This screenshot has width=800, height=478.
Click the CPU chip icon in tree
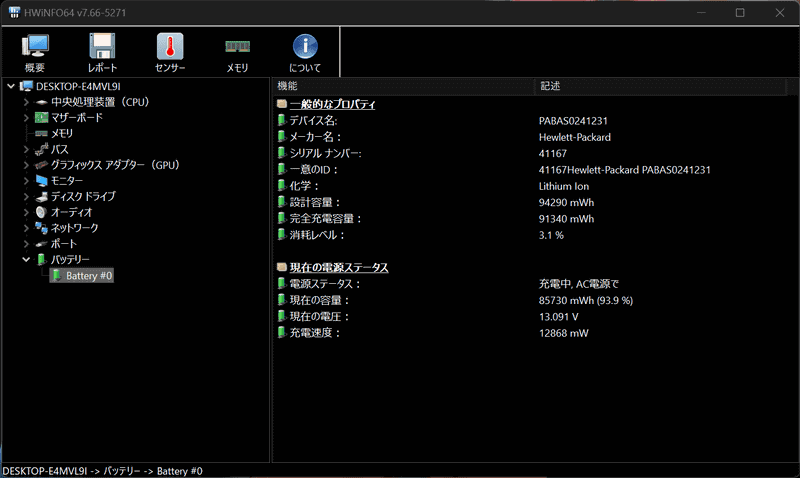point(41,102)
